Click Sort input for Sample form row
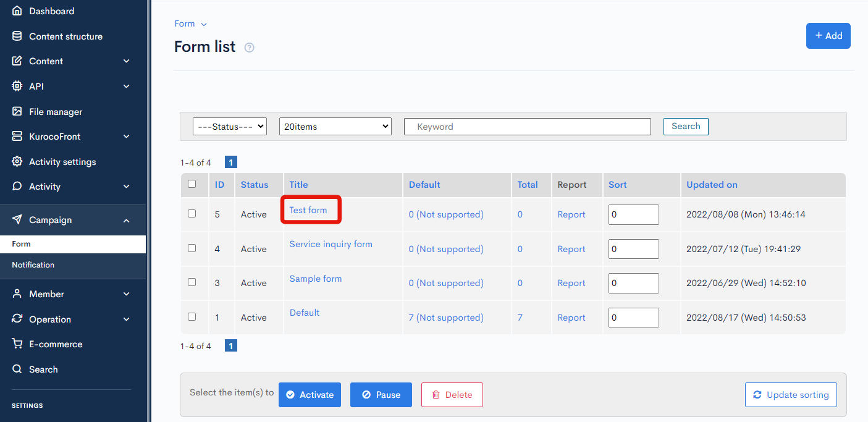868x422 pixels. [634, 283]
